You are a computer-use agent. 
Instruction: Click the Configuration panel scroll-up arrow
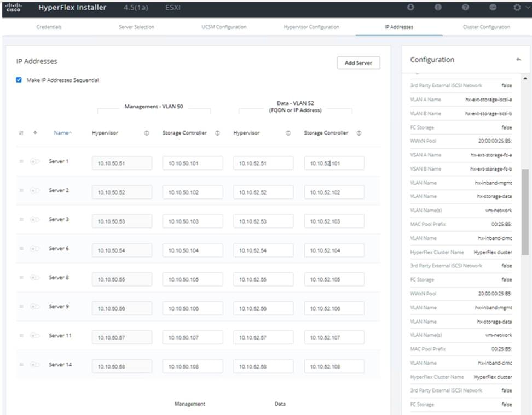525,78
